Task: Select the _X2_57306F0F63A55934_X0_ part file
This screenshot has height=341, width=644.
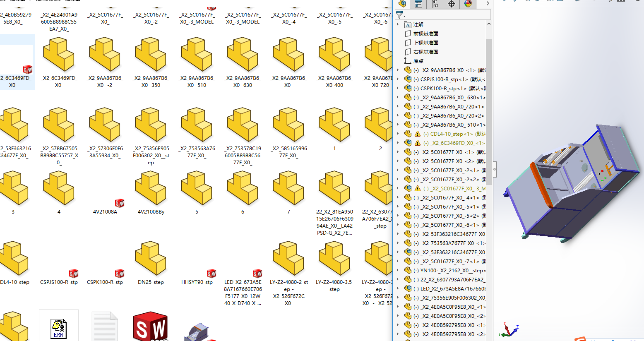Action: pos(105,134)
